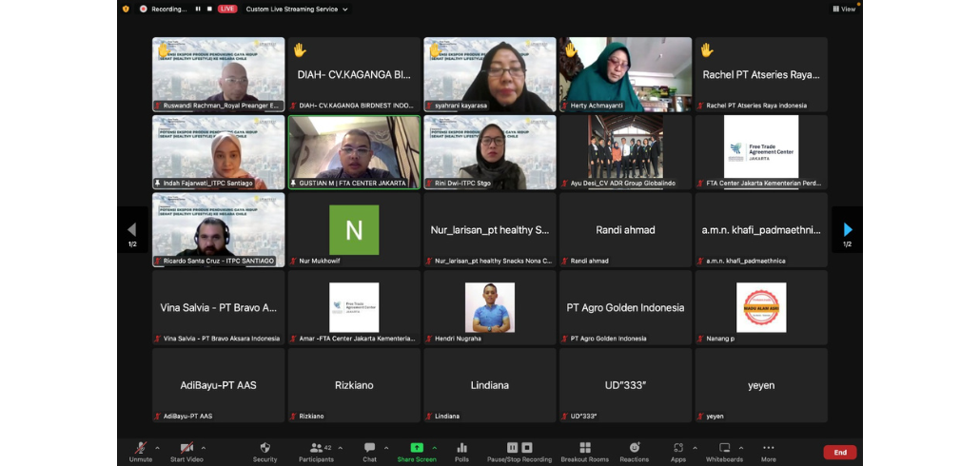Open the More menu in the toolbar
This screenshot has width=980, height=466.
[x=768, y=450]
